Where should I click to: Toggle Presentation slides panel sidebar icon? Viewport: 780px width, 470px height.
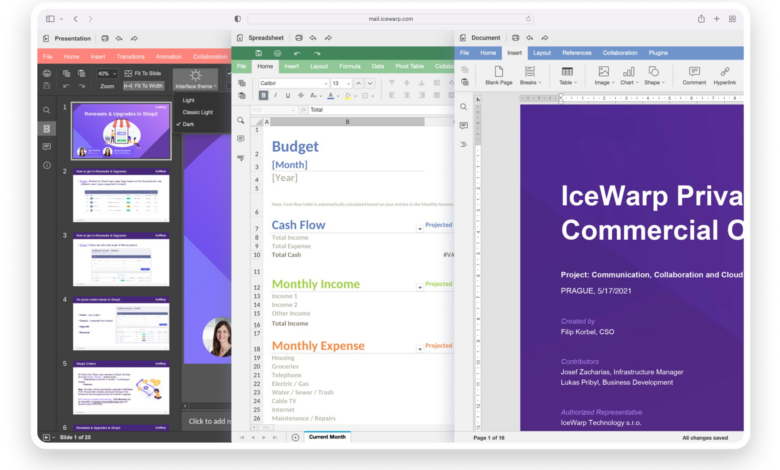coord(47,129)
